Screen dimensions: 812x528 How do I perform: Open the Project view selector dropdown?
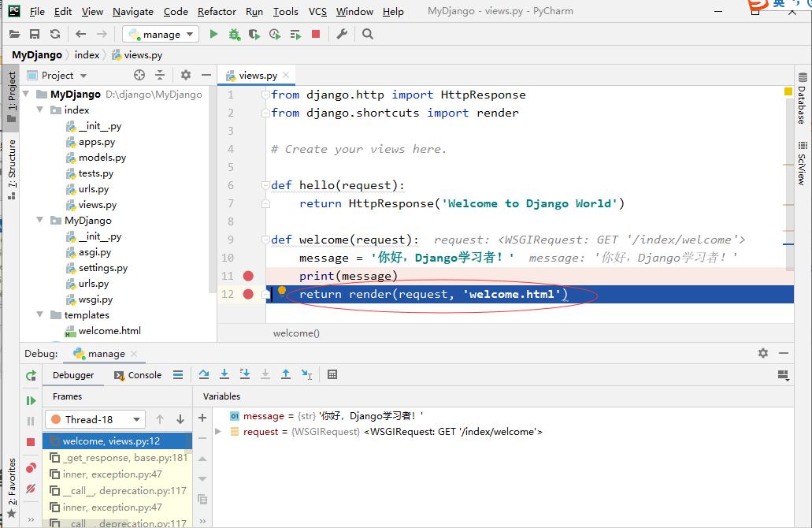pyautogui.click(x=57, y=75)
